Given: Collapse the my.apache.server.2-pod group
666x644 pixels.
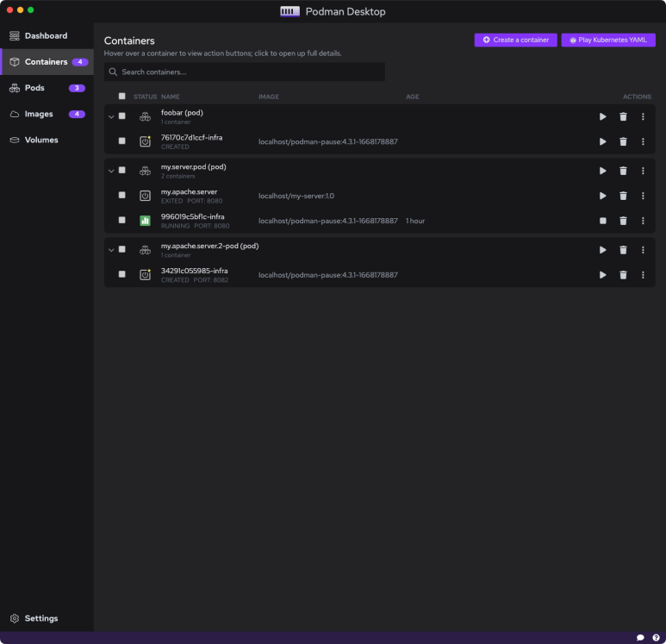Looking at the screenshot, I should [x=111, y=250].
